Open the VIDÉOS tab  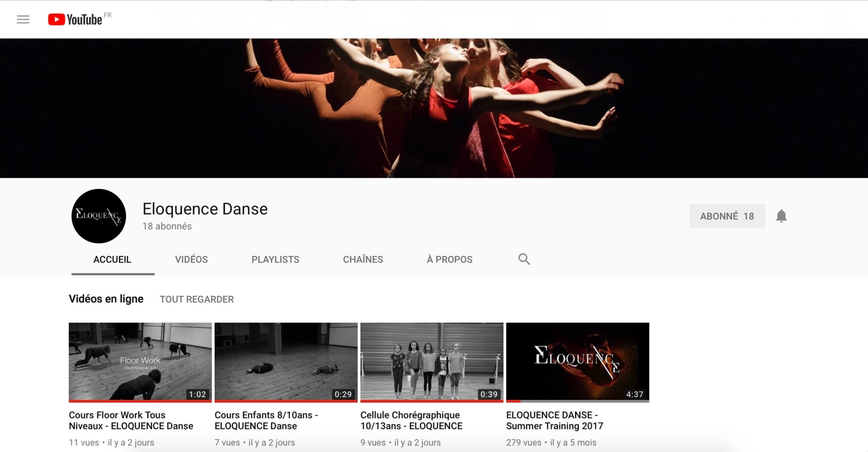point(191,260)
